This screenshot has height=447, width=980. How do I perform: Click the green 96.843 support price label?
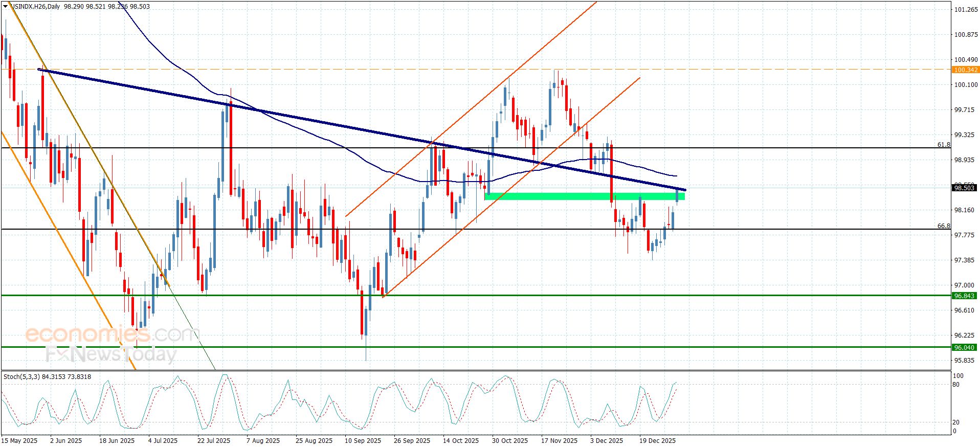pos(964,296)
